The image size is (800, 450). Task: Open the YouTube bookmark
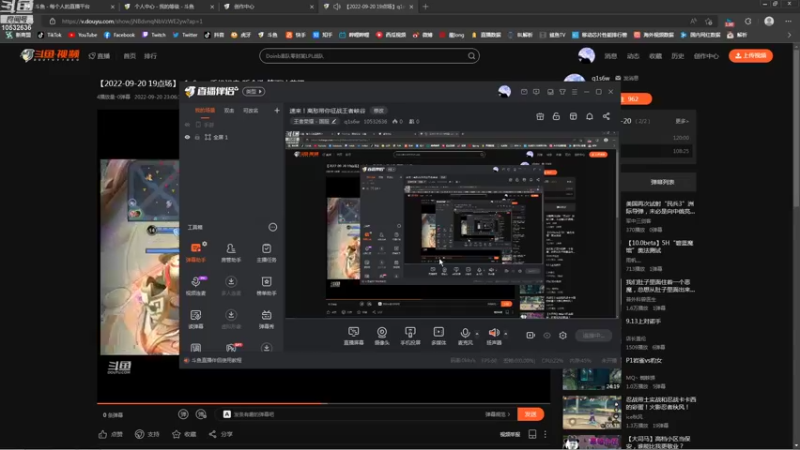[83, 35]
